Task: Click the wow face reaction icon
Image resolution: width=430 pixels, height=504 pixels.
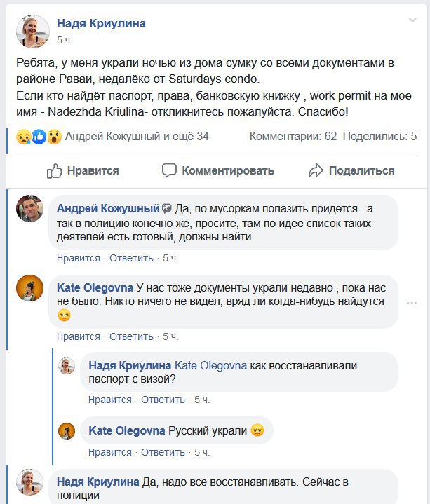Action: point(53,137)
